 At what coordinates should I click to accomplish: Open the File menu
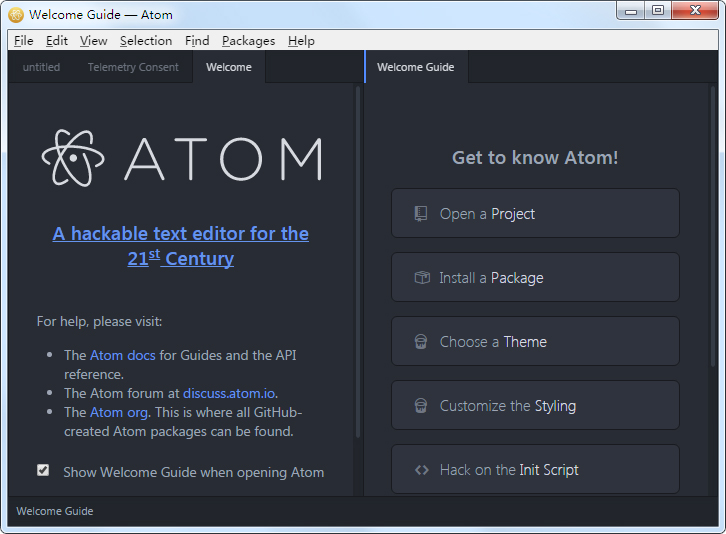click(x=24, y=41)
